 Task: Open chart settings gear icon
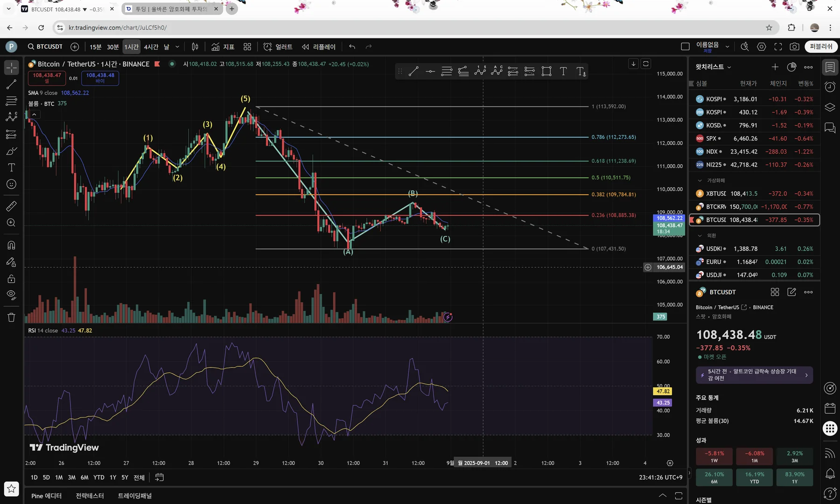pos(762,47)
